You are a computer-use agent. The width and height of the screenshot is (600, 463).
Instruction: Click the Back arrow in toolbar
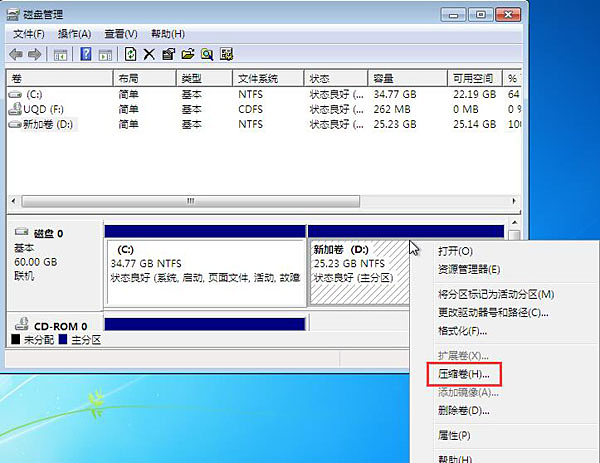click(16, 54)
